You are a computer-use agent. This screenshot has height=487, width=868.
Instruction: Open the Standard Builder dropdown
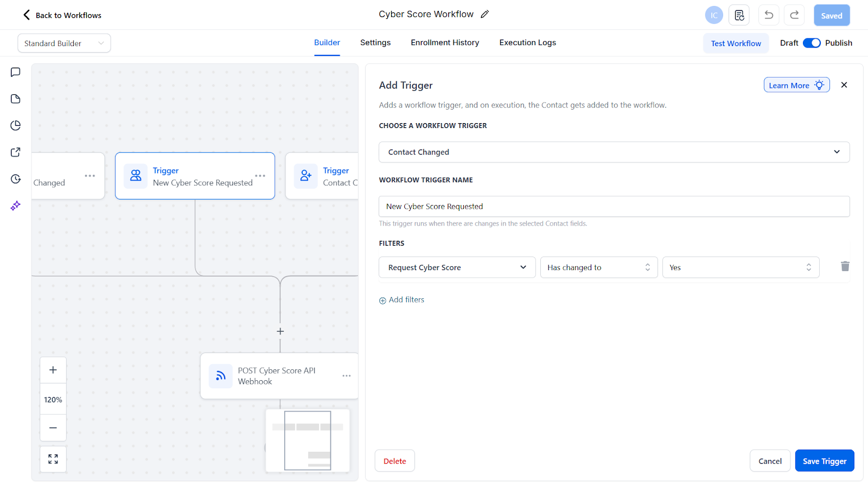(64, 43)
